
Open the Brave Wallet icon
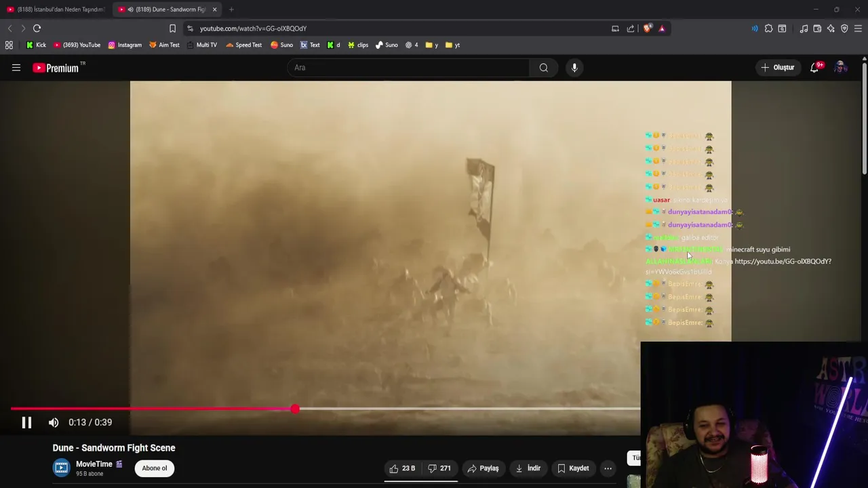[x=817, y=28]
